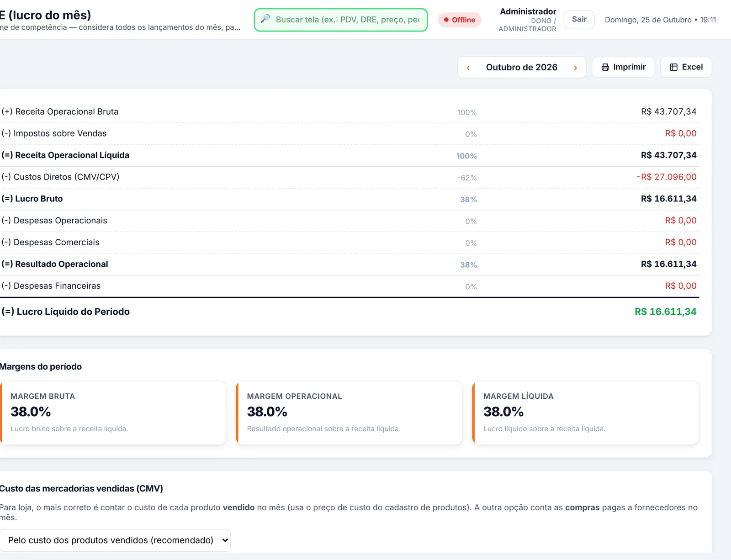The width and height of the screenshot is (731, 560).
Task: Click the Sair logout button
Action: pos(579,19)
